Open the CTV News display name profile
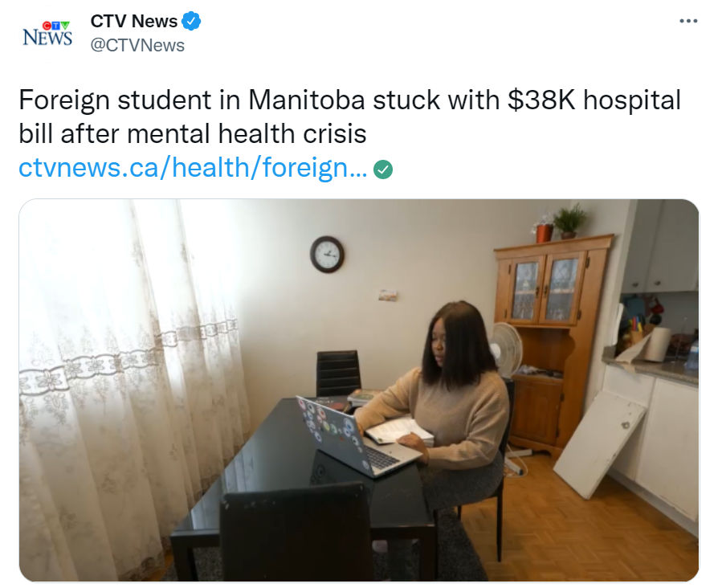The image size is (718, 588). (x=133, y=21)
